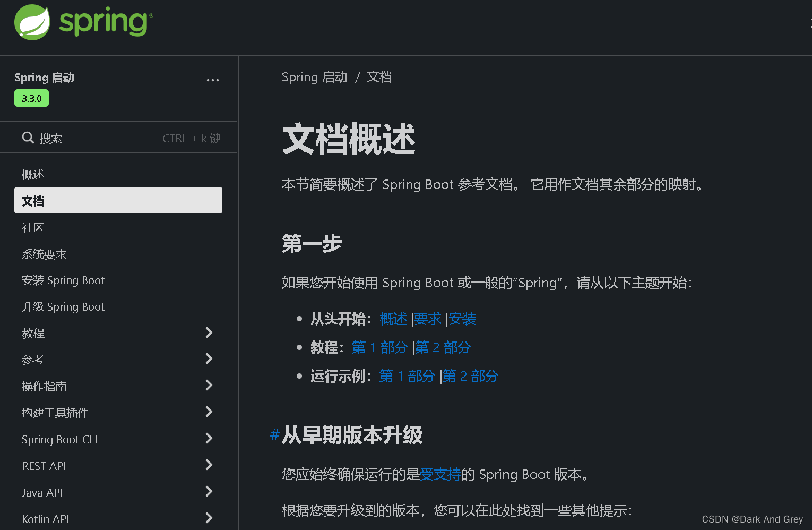Open 升级 Spring Boot sidebar item
Screen dimensions: 812x530
point(63,307)
